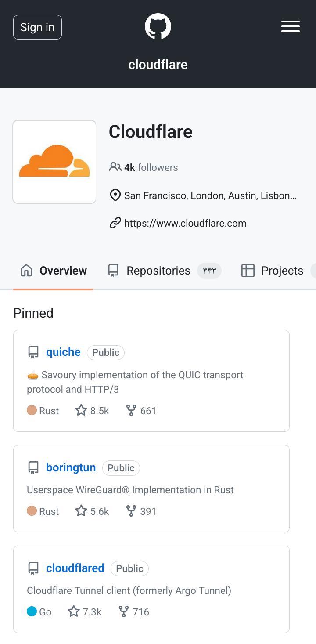Click the star icon on boringtun repository
The width and height of the screenshot is (316, 644).
click(81, 510)
